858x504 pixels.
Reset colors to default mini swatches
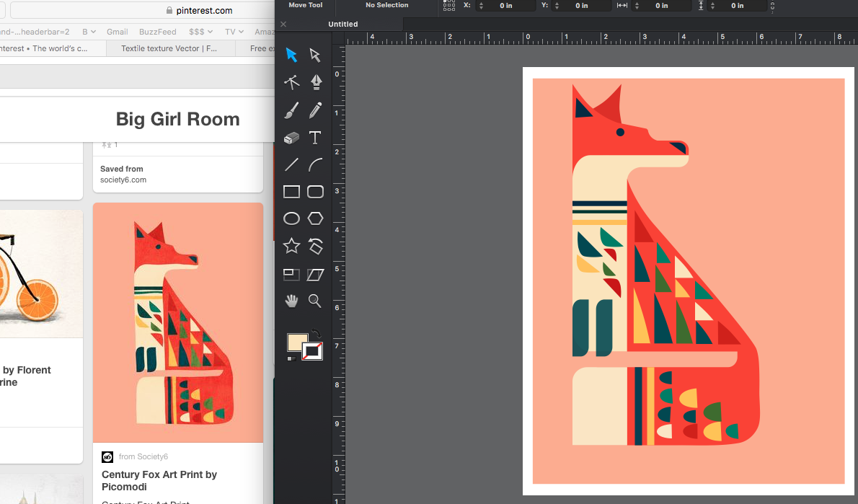(x=291, y=358)
